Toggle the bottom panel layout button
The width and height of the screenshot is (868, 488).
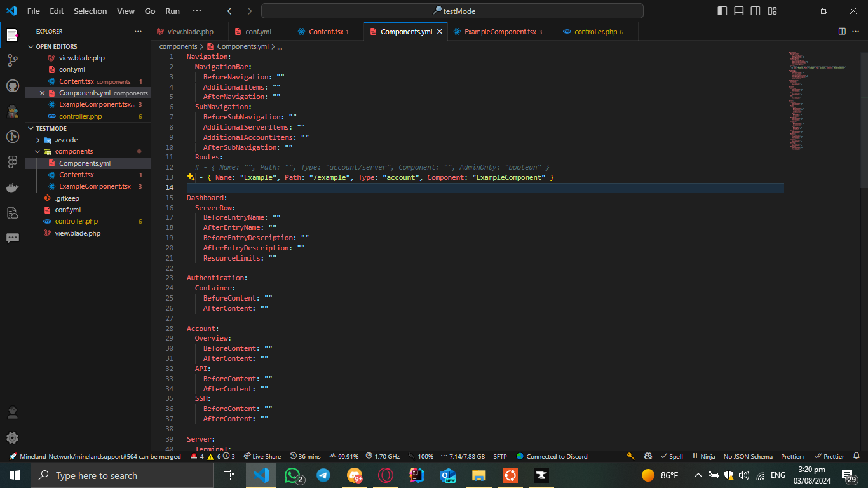tap(739, 11)
